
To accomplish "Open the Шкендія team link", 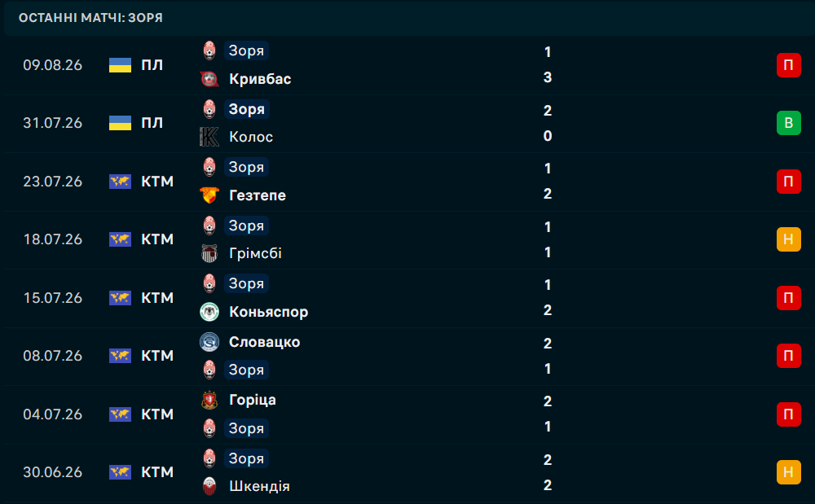I will click(x=259, y=486).
